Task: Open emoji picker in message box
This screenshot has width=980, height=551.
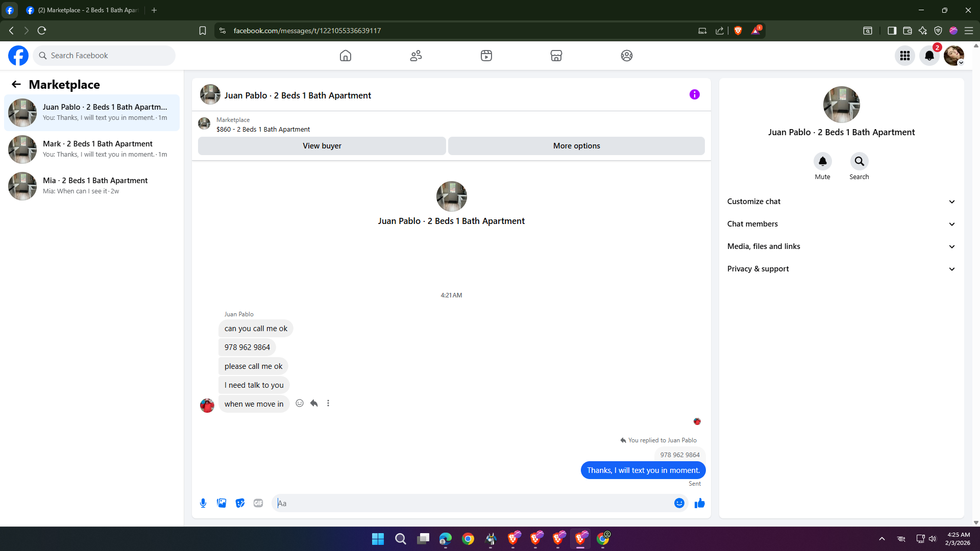Action: point(679,503)
